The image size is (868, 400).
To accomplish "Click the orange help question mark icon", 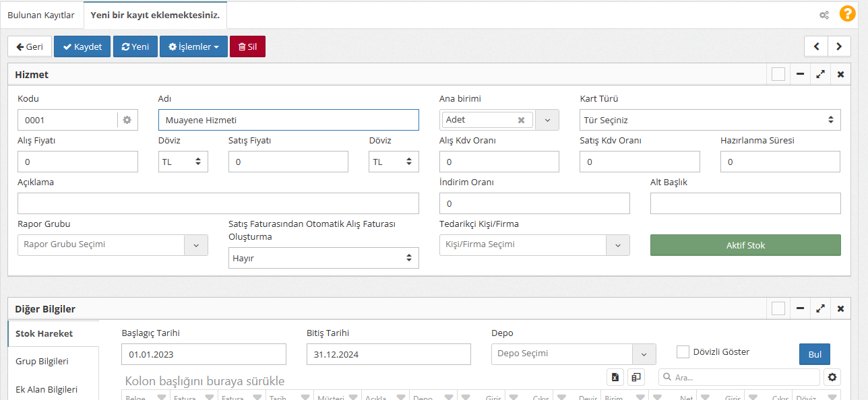I will coord(847,14).
